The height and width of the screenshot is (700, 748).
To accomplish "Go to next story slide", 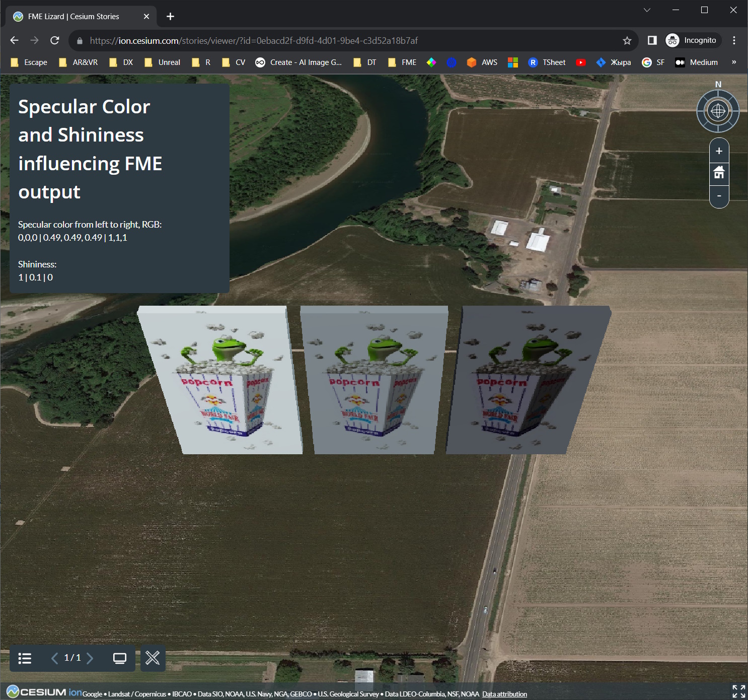I will 90,658.
